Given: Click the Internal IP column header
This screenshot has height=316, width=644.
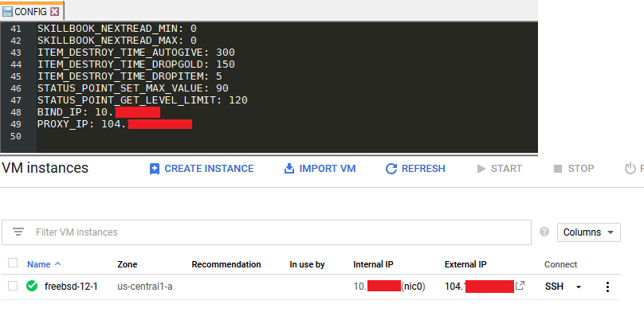Looking at the screenshot, I should tap(373, 264).
